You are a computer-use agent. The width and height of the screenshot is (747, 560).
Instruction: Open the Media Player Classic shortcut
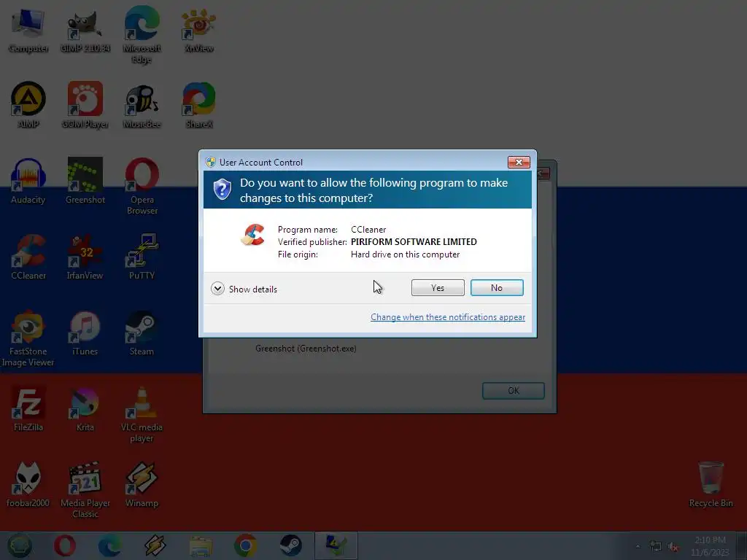click(x=85, y=490)
